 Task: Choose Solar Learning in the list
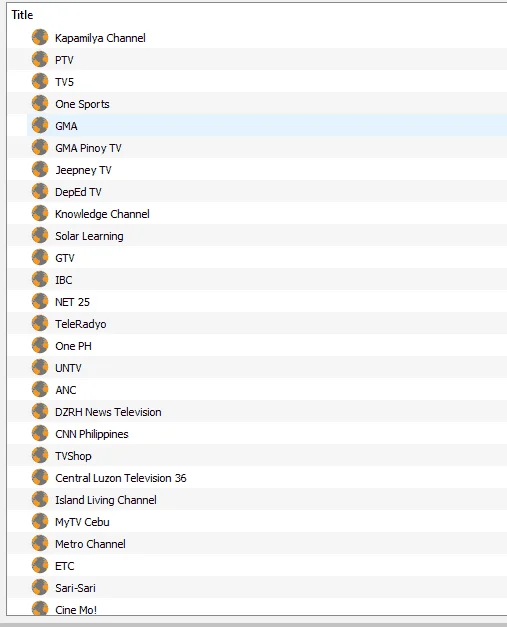(x=89, y=236)
